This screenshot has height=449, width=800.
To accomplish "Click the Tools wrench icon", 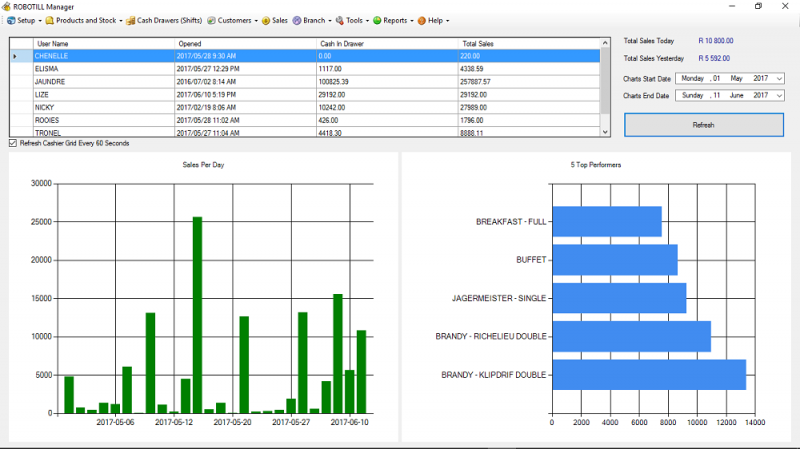I will 340,20.
